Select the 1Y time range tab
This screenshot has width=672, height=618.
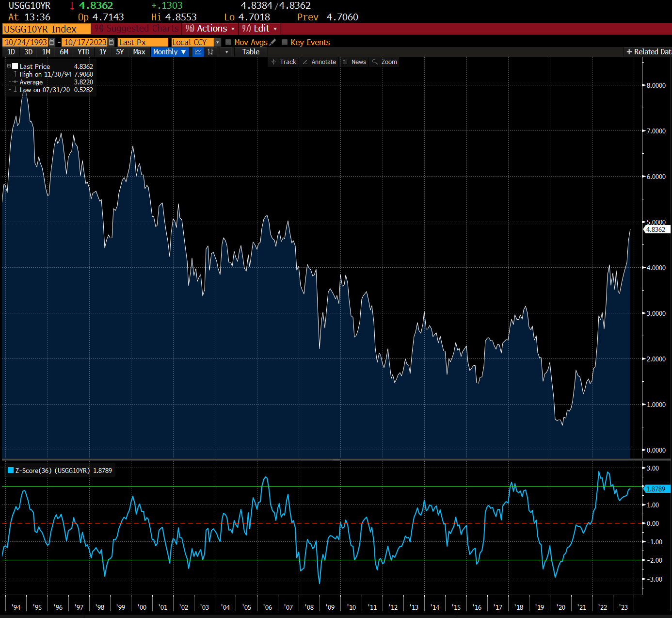click(x=103, y=52)
